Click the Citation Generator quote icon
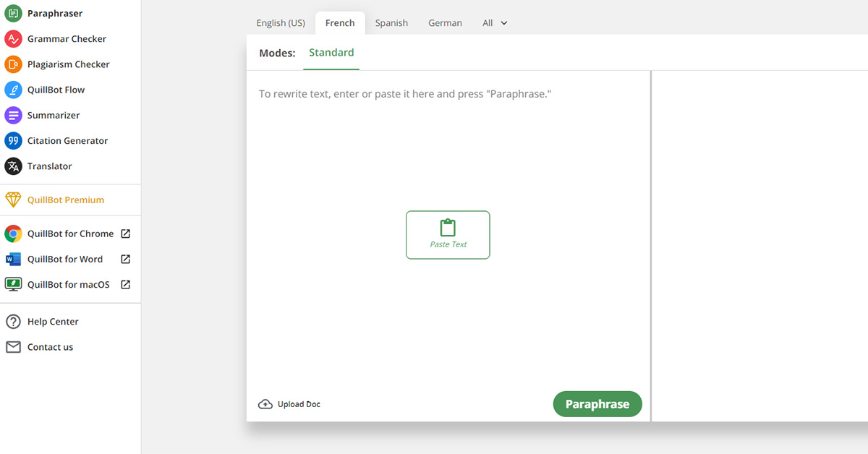Screen dimensions: 868x454 pyautogui.click(x=13, y=141)
